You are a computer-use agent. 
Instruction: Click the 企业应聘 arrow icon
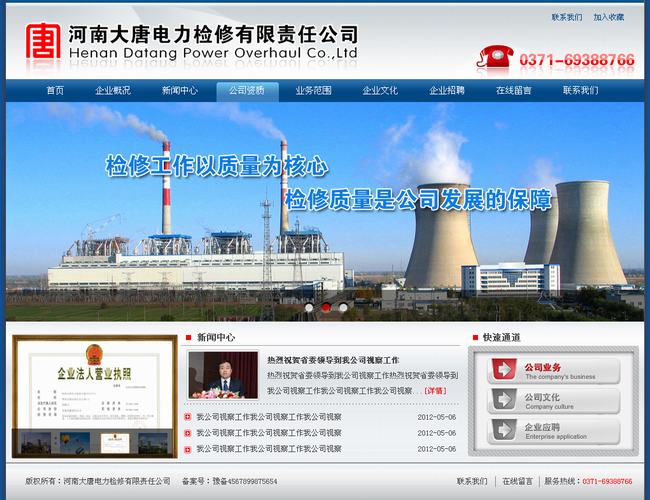click(x=503, y=431)
